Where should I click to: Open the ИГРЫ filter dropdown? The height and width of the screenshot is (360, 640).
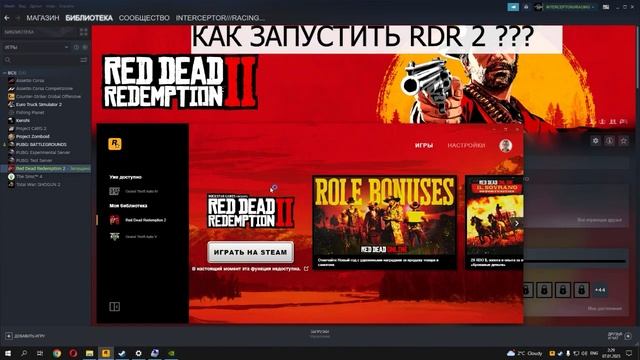point(36,47)
